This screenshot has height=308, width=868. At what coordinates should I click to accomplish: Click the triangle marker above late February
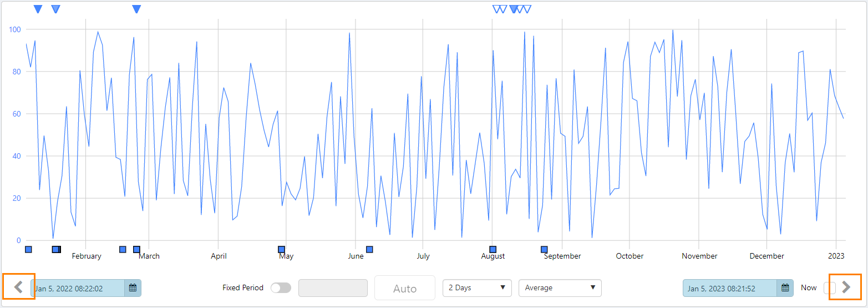pos(136,9)
